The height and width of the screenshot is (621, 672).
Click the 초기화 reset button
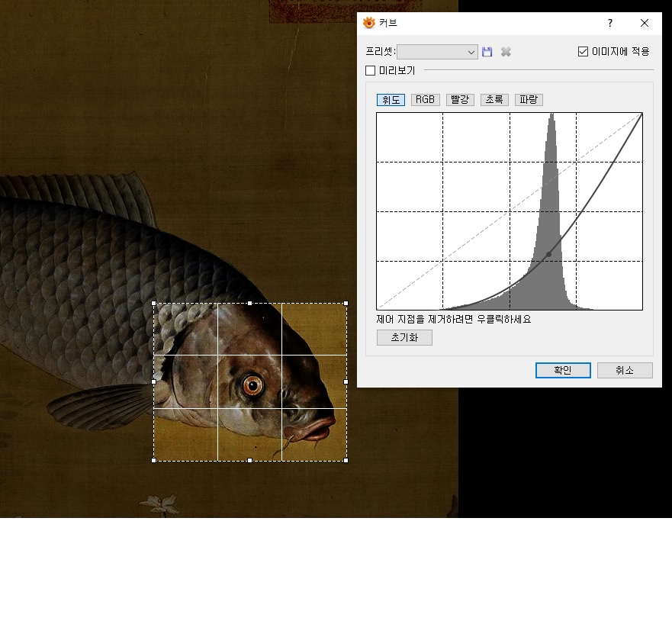pyautogui.click(x=404, y=337)
